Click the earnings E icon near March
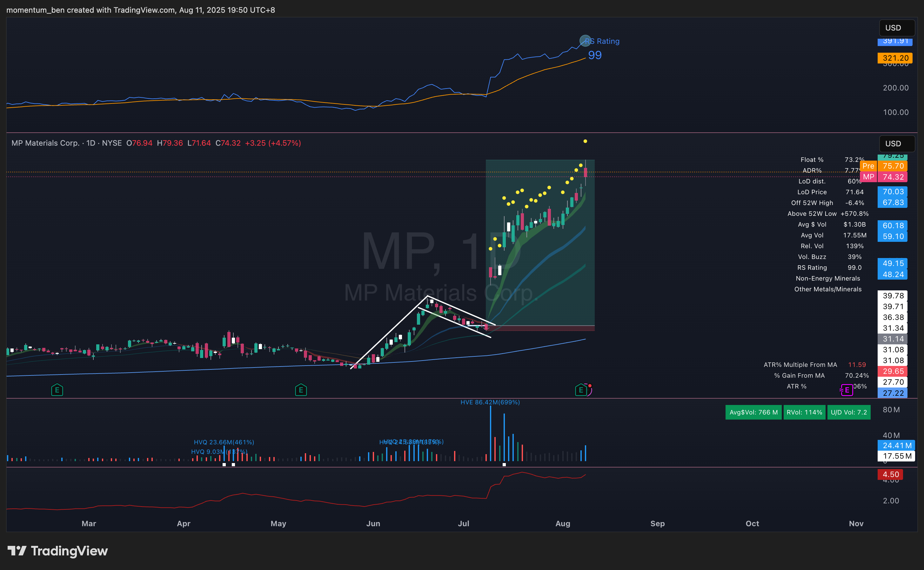Screen dimensions: 924x570 (x=57, y=390)
